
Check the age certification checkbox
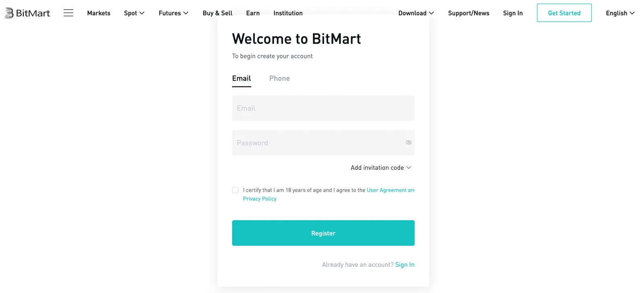pos(235,190)
